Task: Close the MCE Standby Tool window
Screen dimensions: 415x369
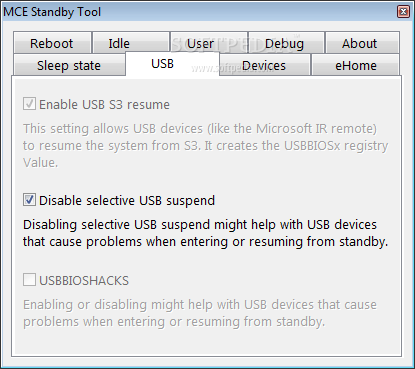Action: pyautogui.click(x=403, y=12)
